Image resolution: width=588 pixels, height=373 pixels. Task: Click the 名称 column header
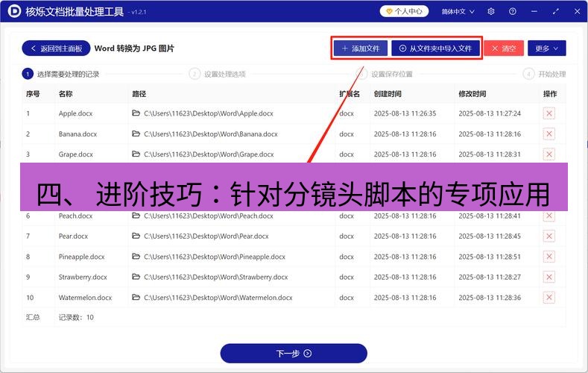coord(66,94)
